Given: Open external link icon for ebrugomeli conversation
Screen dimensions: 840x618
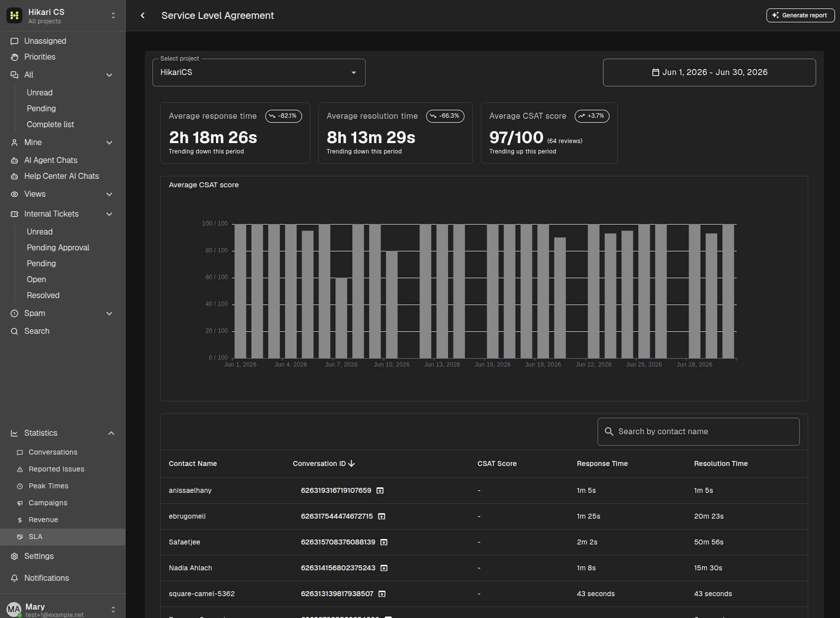Looking at the screenshot, I should tap(382, 517).
